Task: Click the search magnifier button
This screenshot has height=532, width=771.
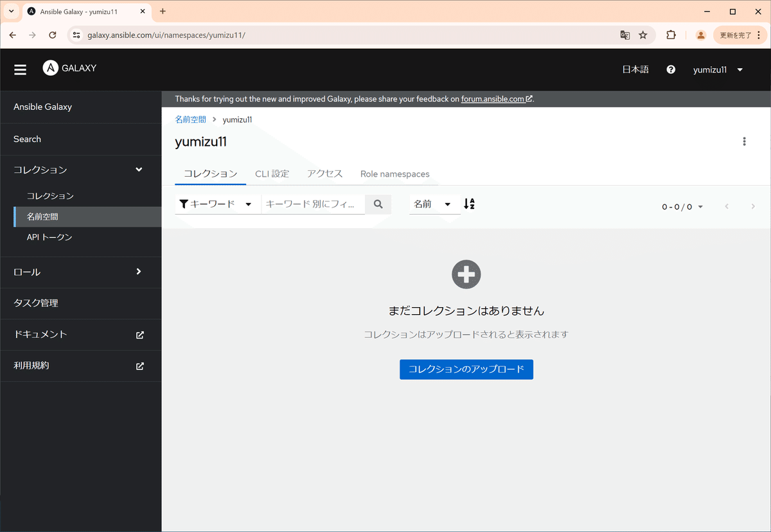Action: tap(378, 204)
